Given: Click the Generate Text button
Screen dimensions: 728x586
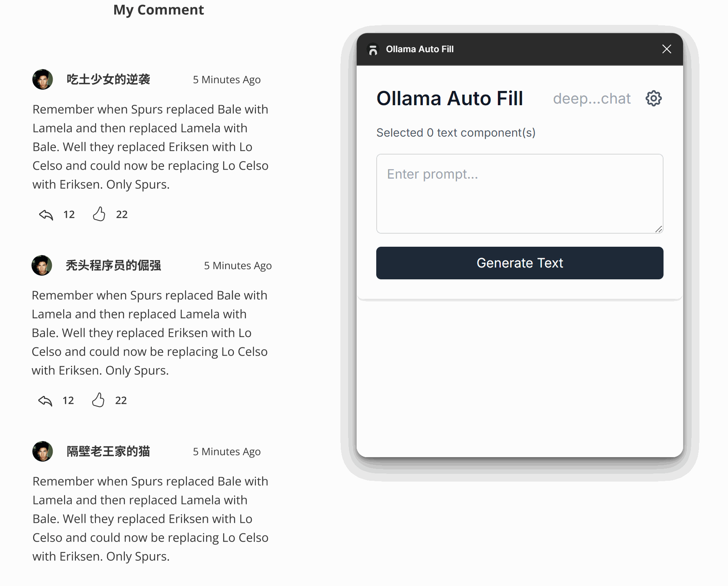Looking at the screenshot, I should tap(519, 263).
